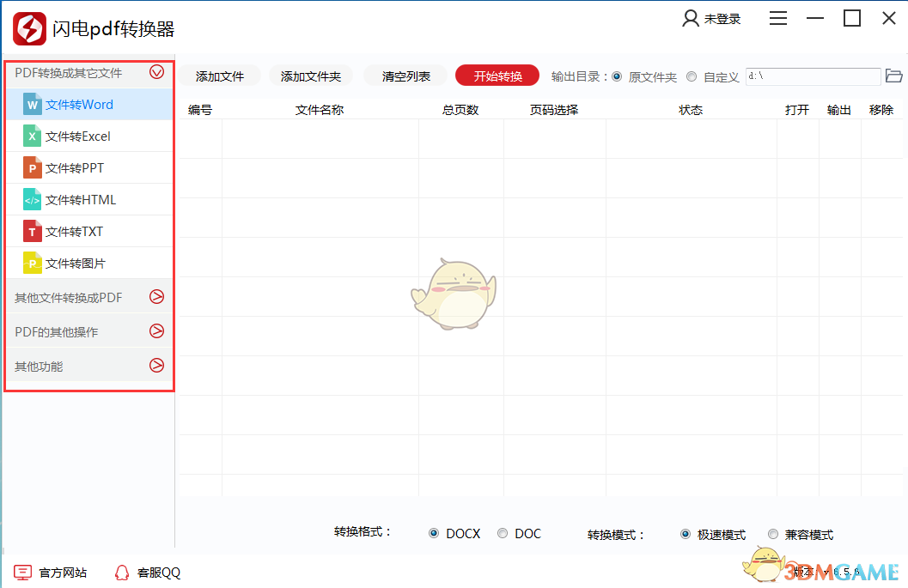This screenshot has height=588, width=908.
Task: Click the 客服QQ support icon
Action: point(121,572)
